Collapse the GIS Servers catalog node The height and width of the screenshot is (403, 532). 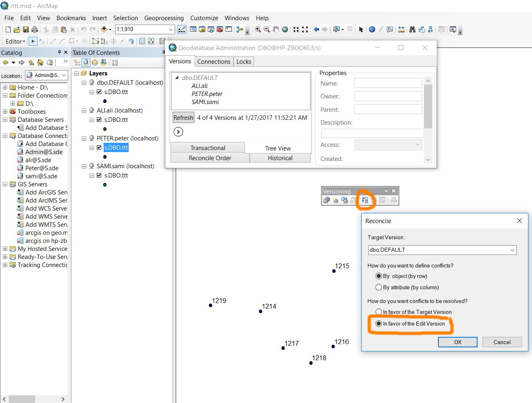click(x=5, y=184)
